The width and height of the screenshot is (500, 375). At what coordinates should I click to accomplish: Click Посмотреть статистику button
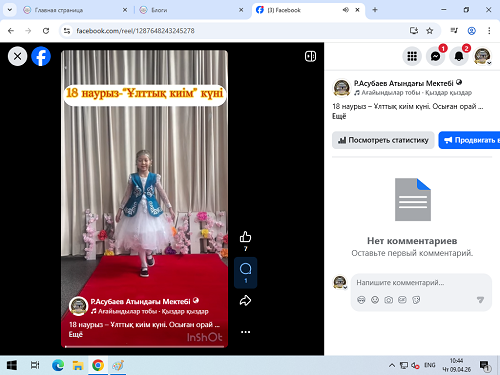click(x=383, y=140)
